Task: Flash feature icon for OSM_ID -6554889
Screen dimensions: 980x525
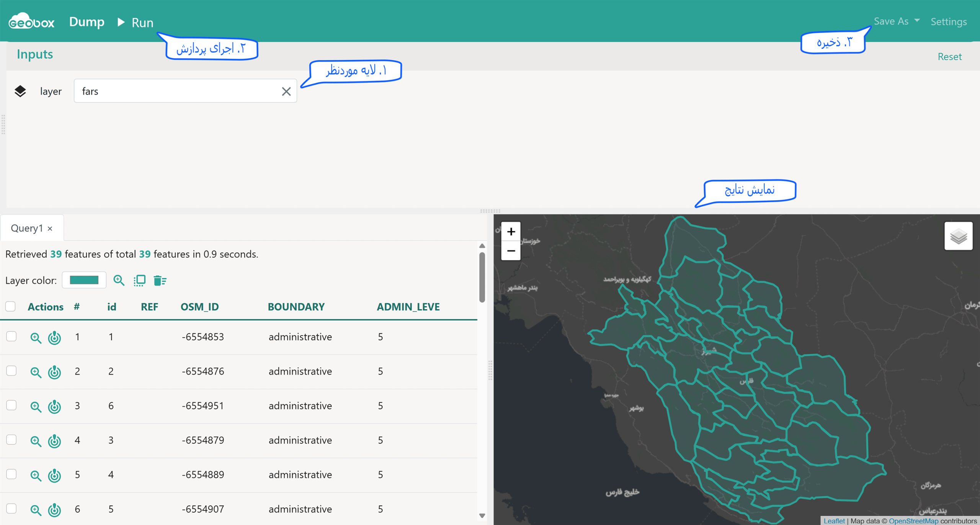Action: coord(54,475)
